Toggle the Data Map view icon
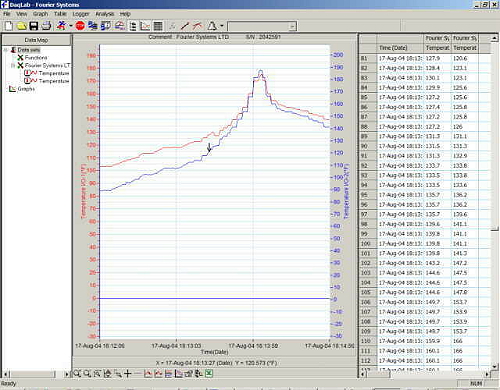 click(133, 26)
